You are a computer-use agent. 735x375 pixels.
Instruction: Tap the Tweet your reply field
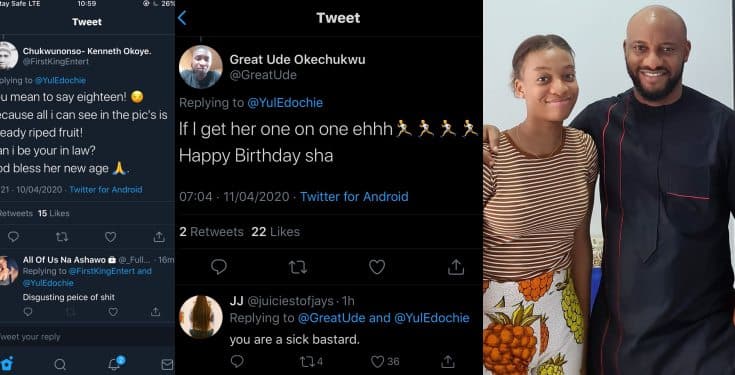coord(87,337)
